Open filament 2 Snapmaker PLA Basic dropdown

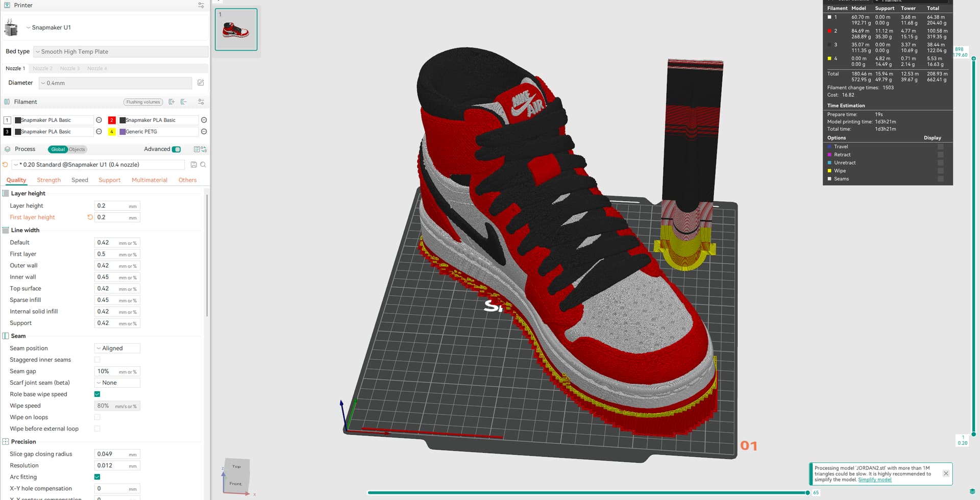tap(158, 120)
